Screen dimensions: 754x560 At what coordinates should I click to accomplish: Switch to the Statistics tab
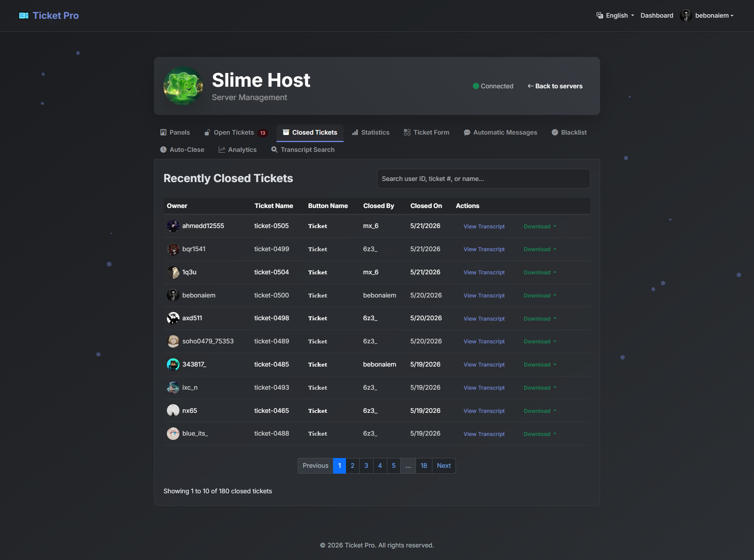tap(371, 133)
